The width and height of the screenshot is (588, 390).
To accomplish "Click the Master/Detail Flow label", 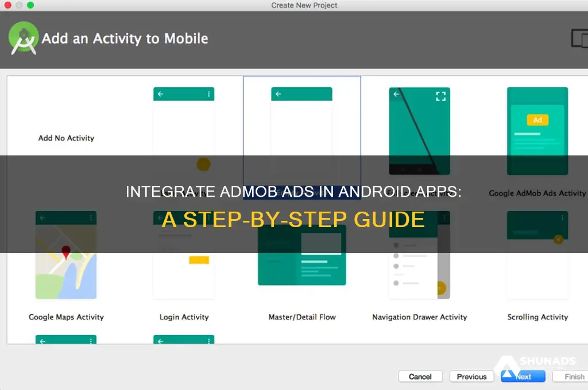I will [x=302, y=317].
